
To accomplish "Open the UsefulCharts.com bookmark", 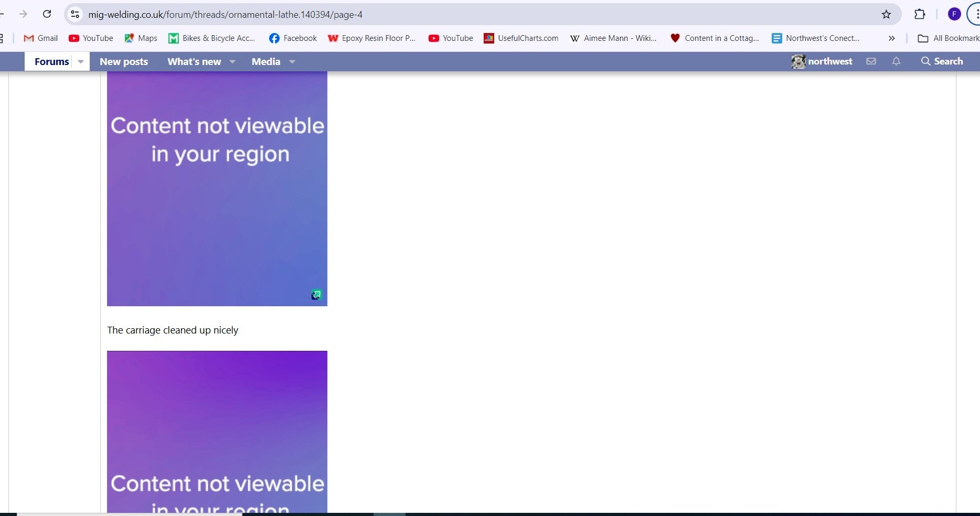I will [x=521, y=38].
